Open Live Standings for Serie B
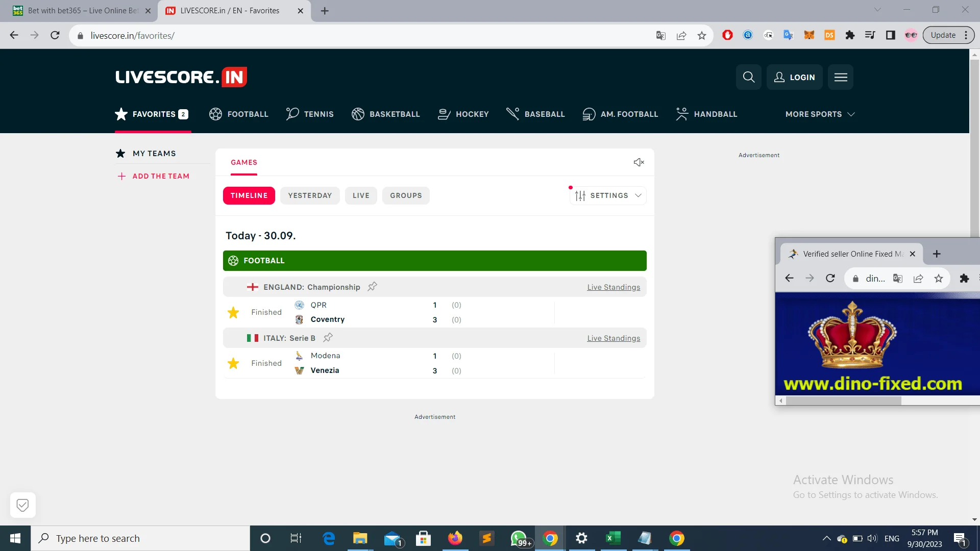980x551 pixels. pyautogui.click(x=614, y=338)
